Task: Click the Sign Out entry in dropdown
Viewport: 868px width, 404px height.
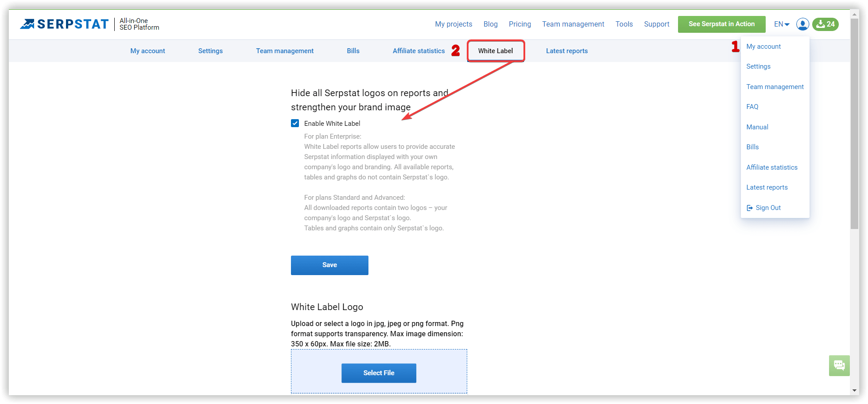Action: 764,208
